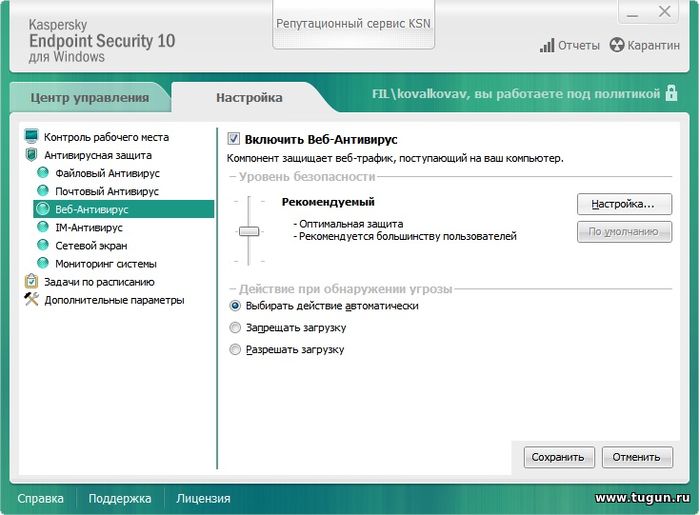This screenshot has width=700, height=515.
Task: Select Разрешать загрузку radio option
Action: tap(235, 349)
